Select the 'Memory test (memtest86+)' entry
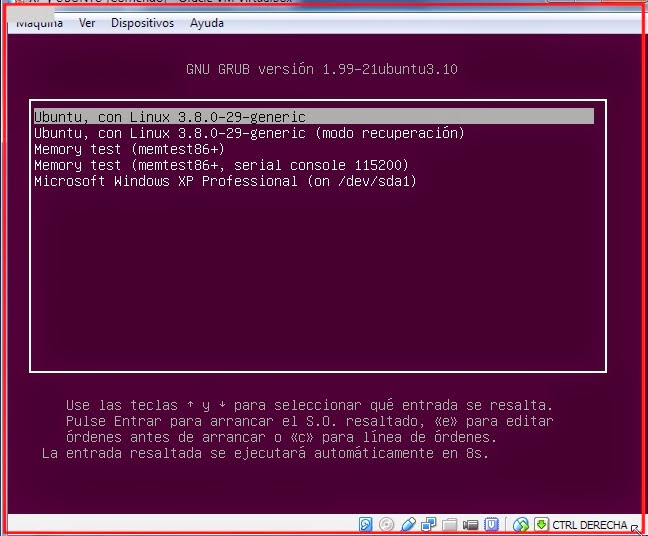Screen dimensions: 648x536 (129, 149)
